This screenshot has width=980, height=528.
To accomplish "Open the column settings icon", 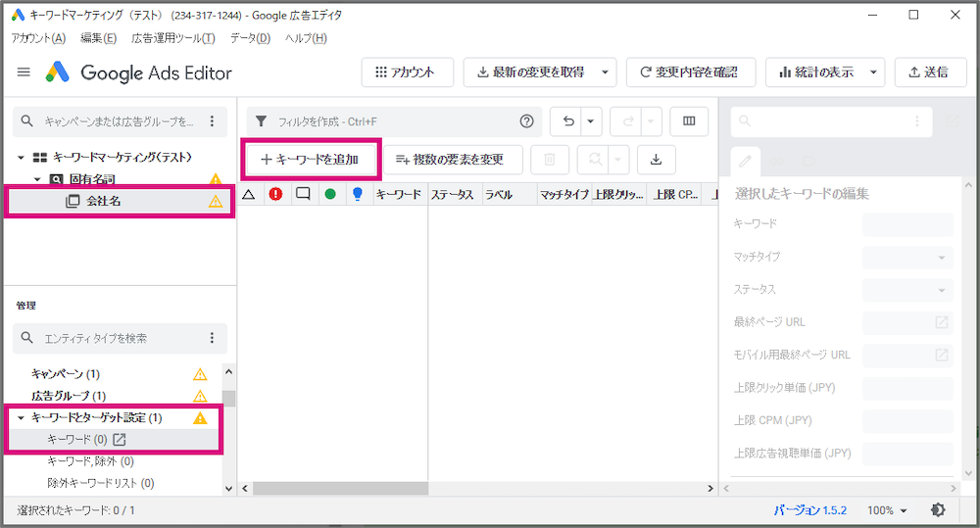I will [x=689, y=121].
